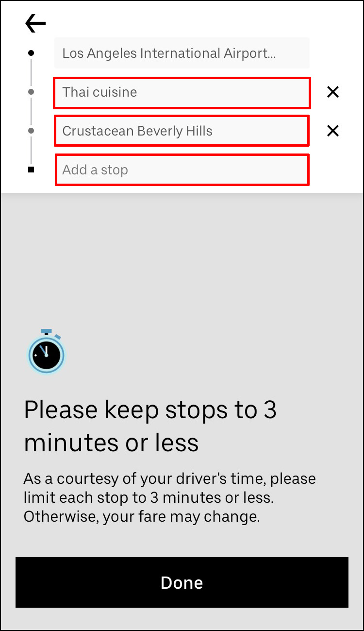Click the square destination marker icon
This screenshot has width=364, height=631.
31,170
